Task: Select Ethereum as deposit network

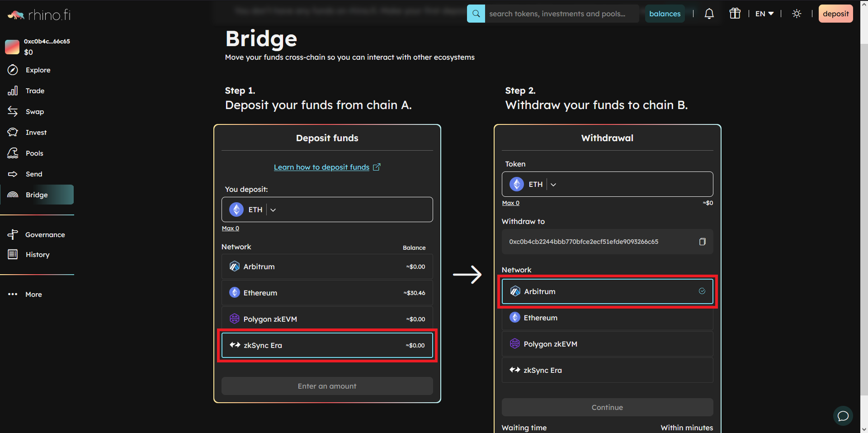Action: [x=327, y=293]
